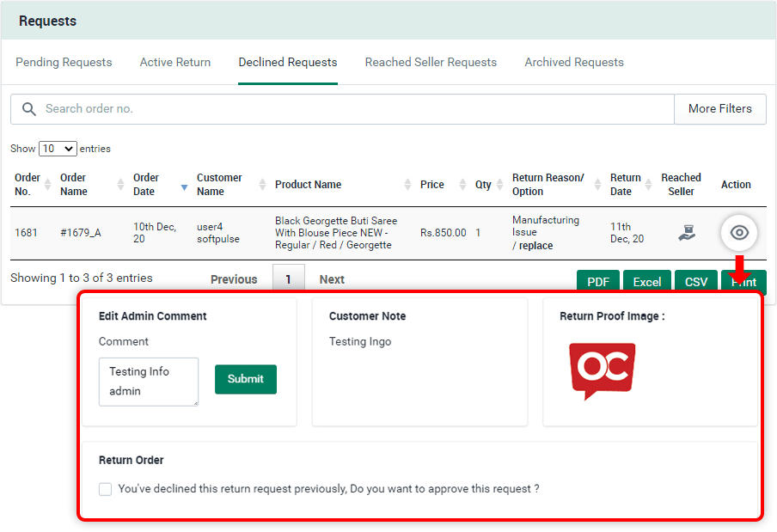Sort by Order No. column arrows

47,185
